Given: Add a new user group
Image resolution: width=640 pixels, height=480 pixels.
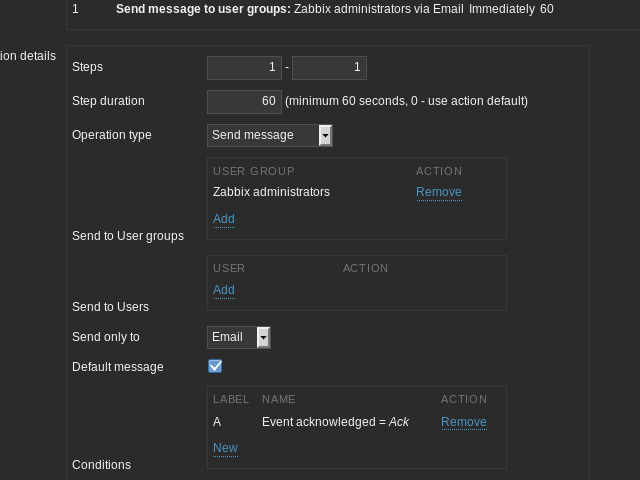Looking at the screenshot, I should click(x=224, y=219).
